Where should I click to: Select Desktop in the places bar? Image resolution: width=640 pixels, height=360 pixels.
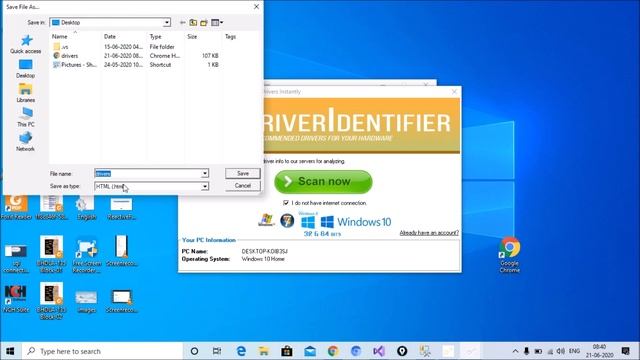(x=26, y=69)
